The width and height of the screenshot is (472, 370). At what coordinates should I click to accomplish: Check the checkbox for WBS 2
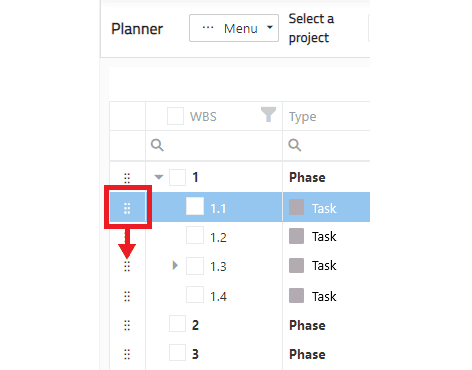(177, 324)
